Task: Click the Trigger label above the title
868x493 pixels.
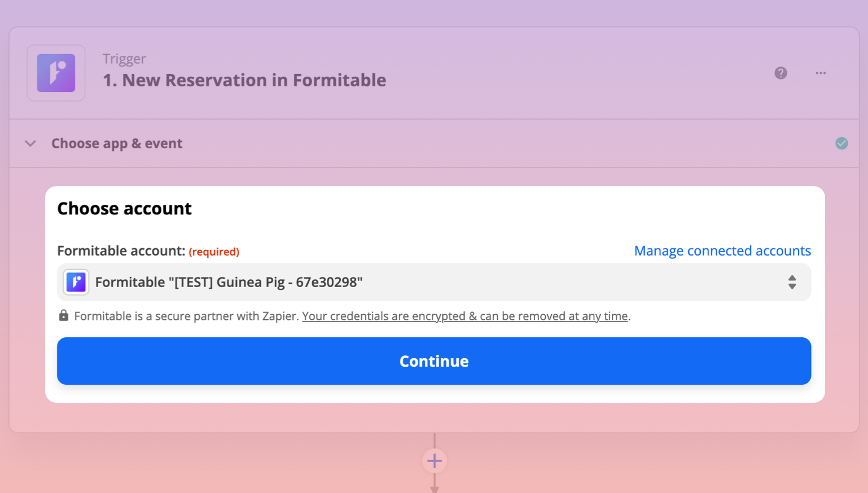Action: tap(124, 59)
